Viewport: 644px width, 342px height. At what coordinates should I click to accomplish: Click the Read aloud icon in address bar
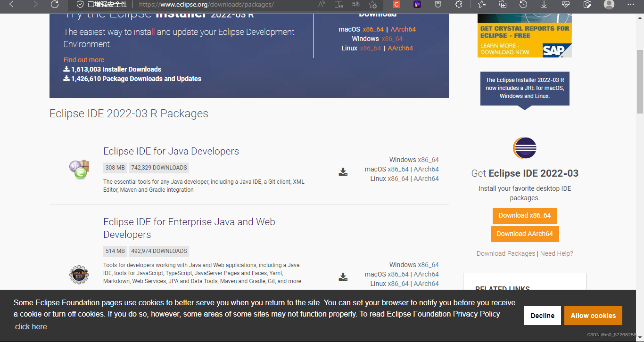pyautogui.click(x=322, y=4)
